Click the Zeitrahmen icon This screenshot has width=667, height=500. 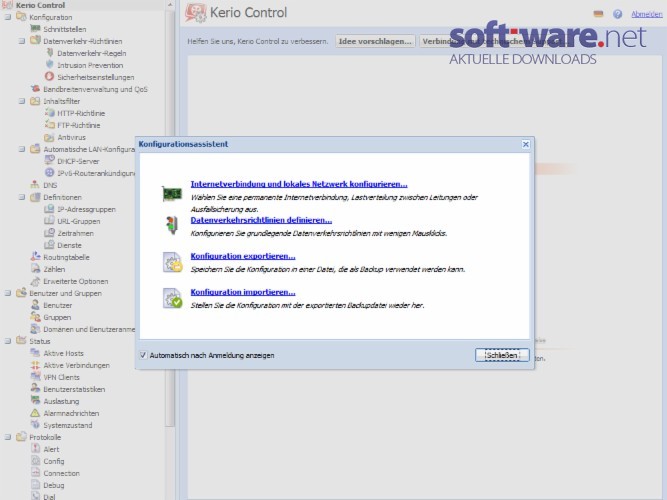click(x=50, y=233)
